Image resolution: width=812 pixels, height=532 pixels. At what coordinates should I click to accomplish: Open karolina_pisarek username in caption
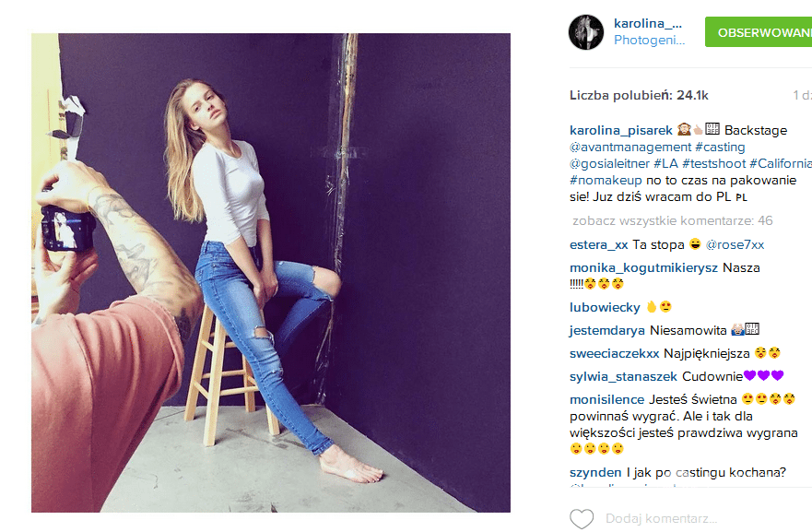(621, 130)
